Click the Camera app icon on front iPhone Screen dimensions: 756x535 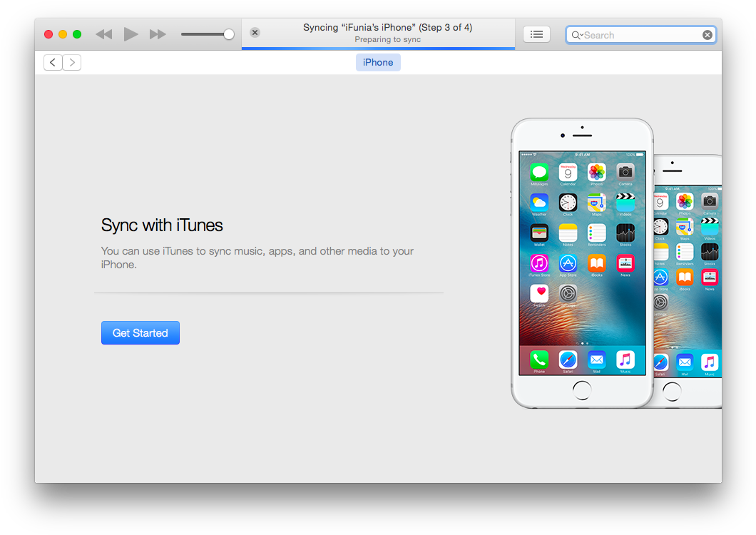tap(625, 172)
